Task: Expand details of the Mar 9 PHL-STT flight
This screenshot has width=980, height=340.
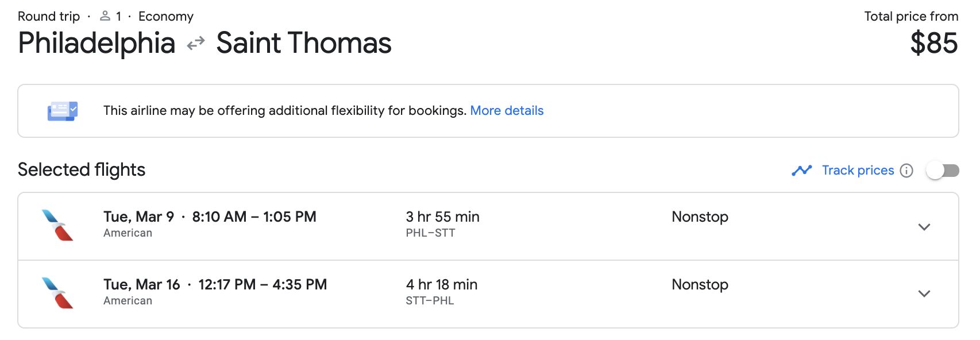Action: (x=924, y=226)
